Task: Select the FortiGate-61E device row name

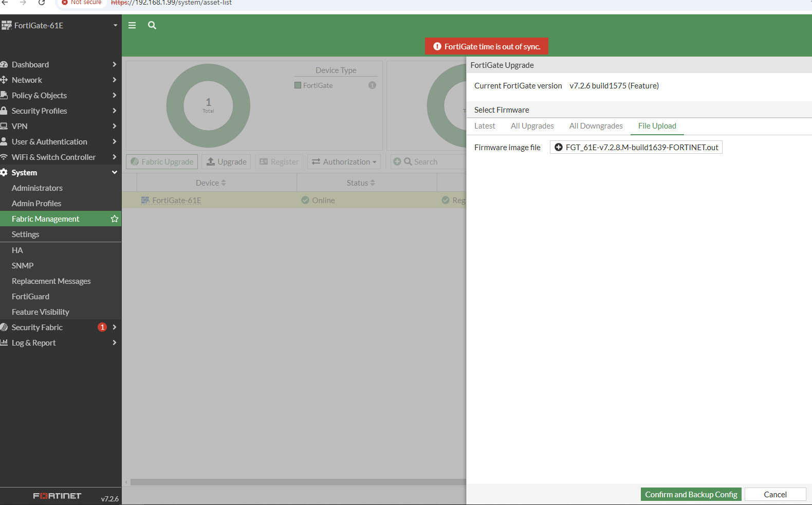Action: pyautogui.click(x=177, y=200)
